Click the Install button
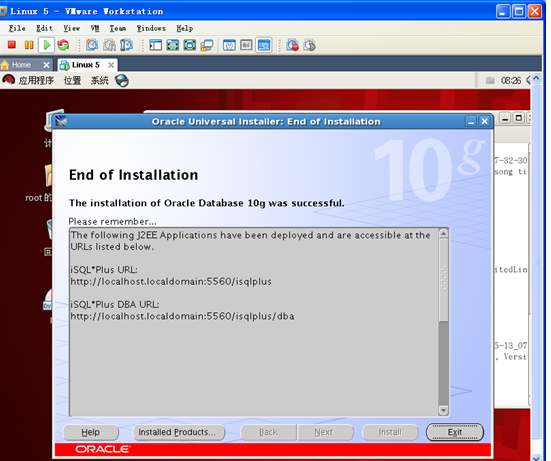Screen dimensions: 551x461 pos(390,432)
